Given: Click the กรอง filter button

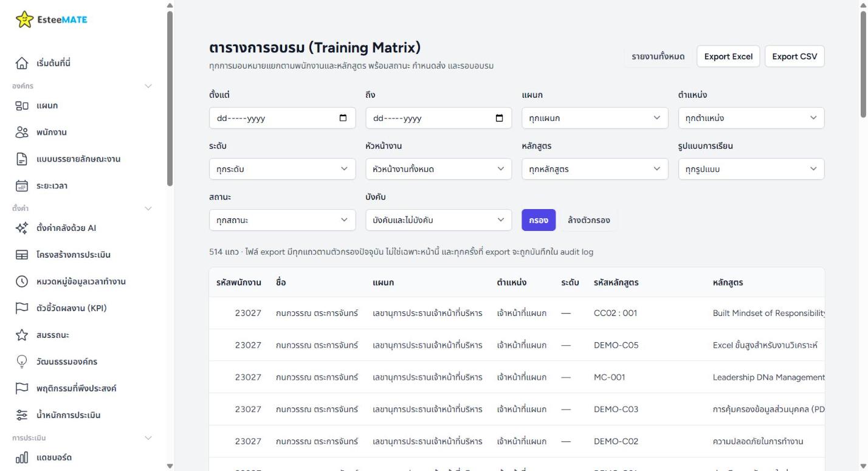Looking at the screenshot, I should click(x=539, y=220).
